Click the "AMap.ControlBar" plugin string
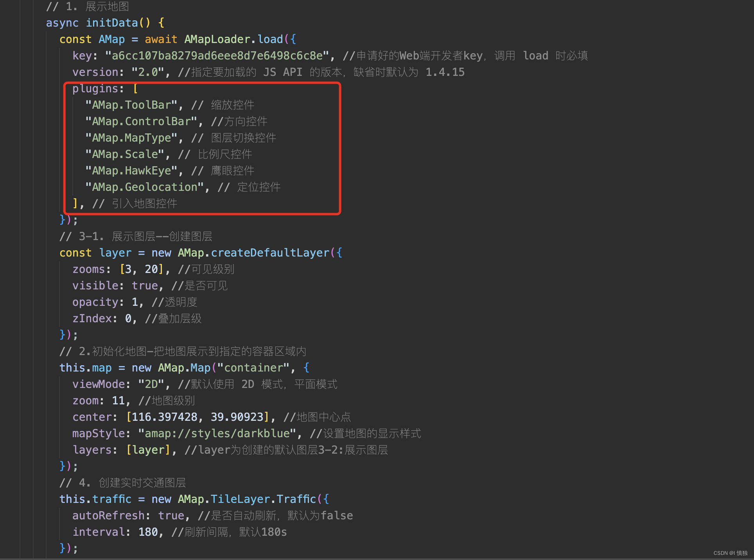The width and height of the screenshot is (754, 560). click(141, 121)
